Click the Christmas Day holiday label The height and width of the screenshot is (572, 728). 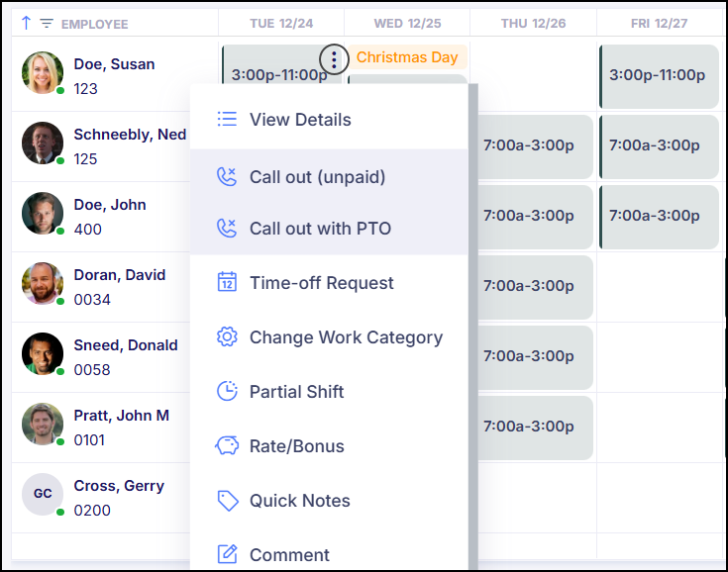click(406, 57)
